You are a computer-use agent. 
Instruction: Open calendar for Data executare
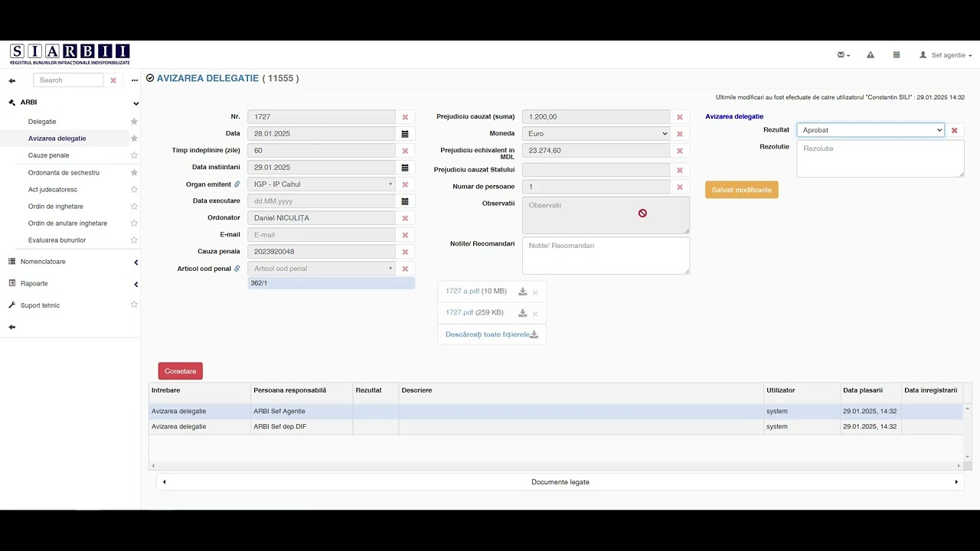pos(405,201)
